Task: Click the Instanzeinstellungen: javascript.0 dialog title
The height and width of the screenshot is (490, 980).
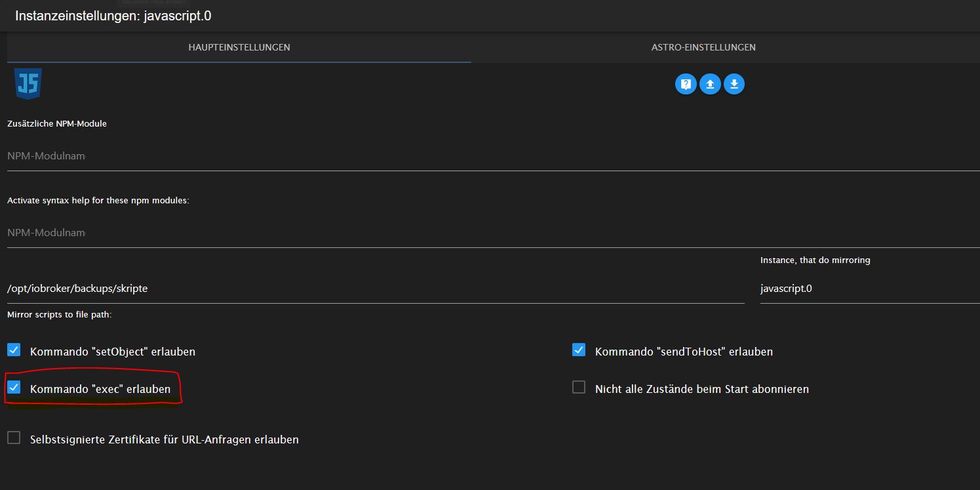Action: click(x=113, y=16)
